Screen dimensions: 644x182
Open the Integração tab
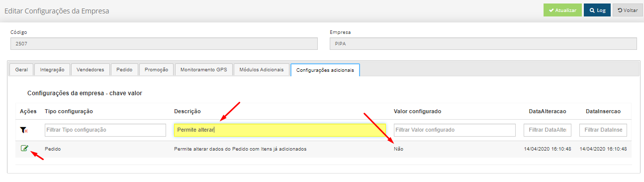[52, 70]
